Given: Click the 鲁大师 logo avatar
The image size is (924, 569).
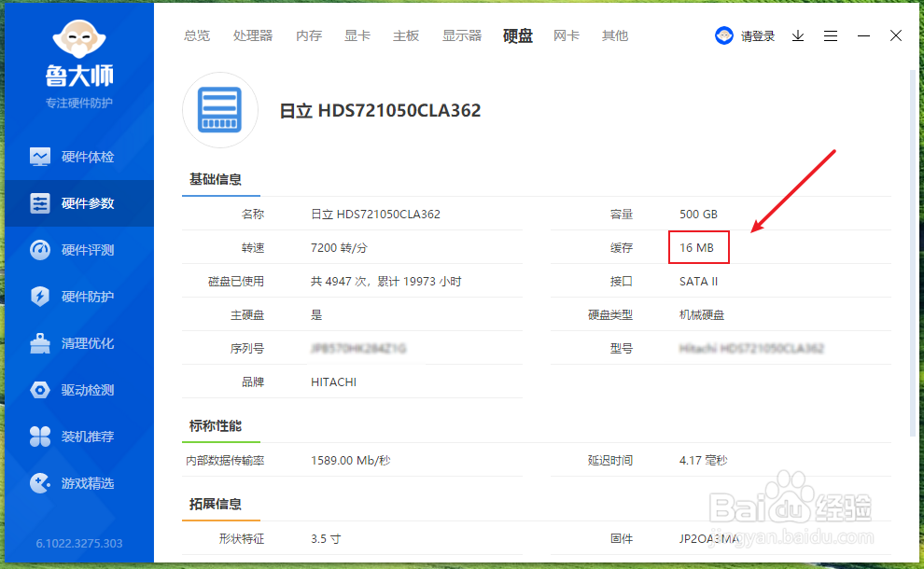Looking at the screenshot, I should [x=79, y=39].
